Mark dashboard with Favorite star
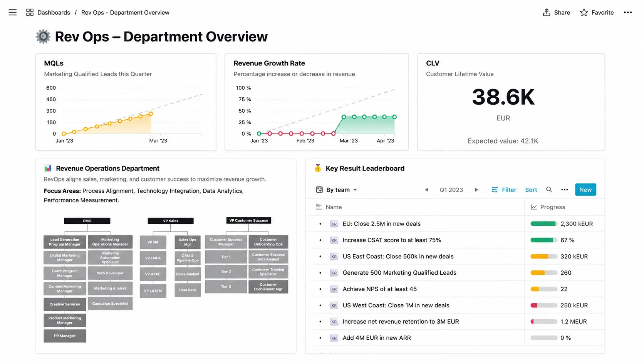644x362 pixels. (x=584, y=12)
